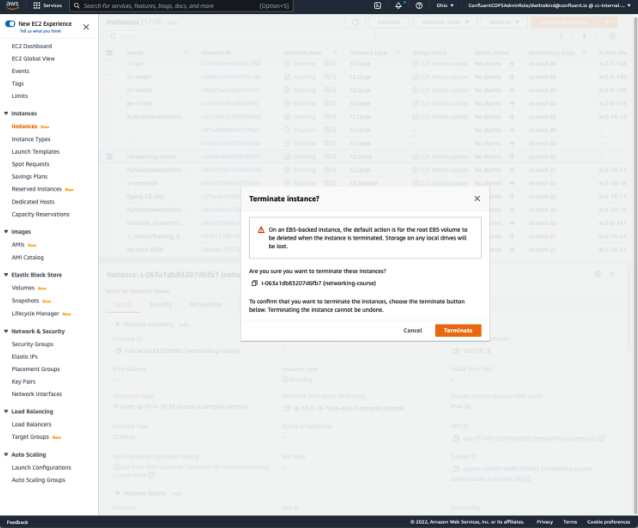
Task: Open AMI Catalog
Action: (x=28, y=257)
